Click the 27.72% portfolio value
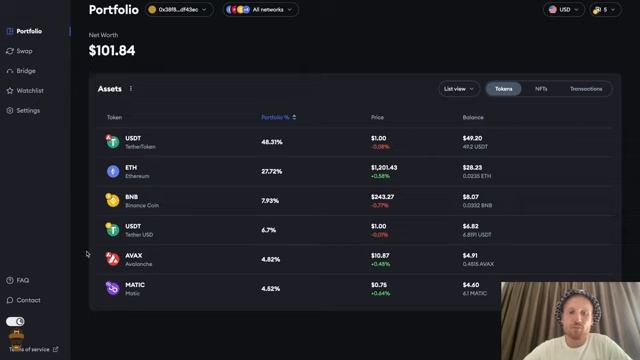The height and width of the screenshot is (360, 640). click(x=271, y=171)
